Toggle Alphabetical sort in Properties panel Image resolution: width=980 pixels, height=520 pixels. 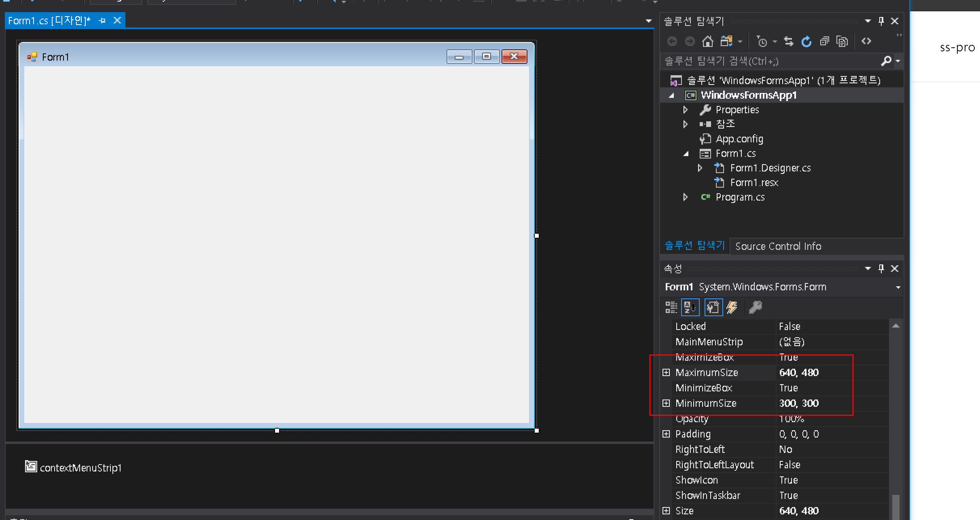[x=690, y=308]
